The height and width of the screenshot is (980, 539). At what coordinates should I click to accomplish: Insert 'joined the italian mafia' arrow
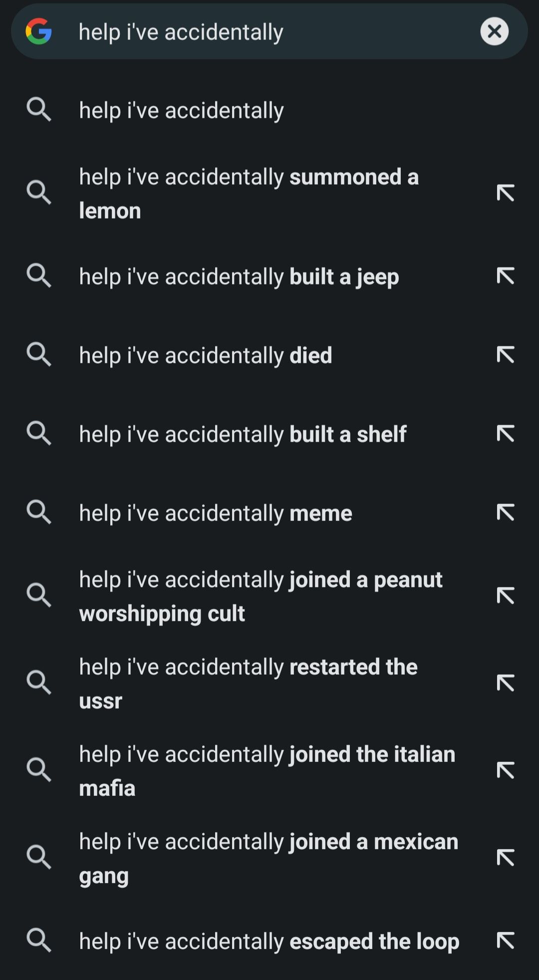pos(505,770)
